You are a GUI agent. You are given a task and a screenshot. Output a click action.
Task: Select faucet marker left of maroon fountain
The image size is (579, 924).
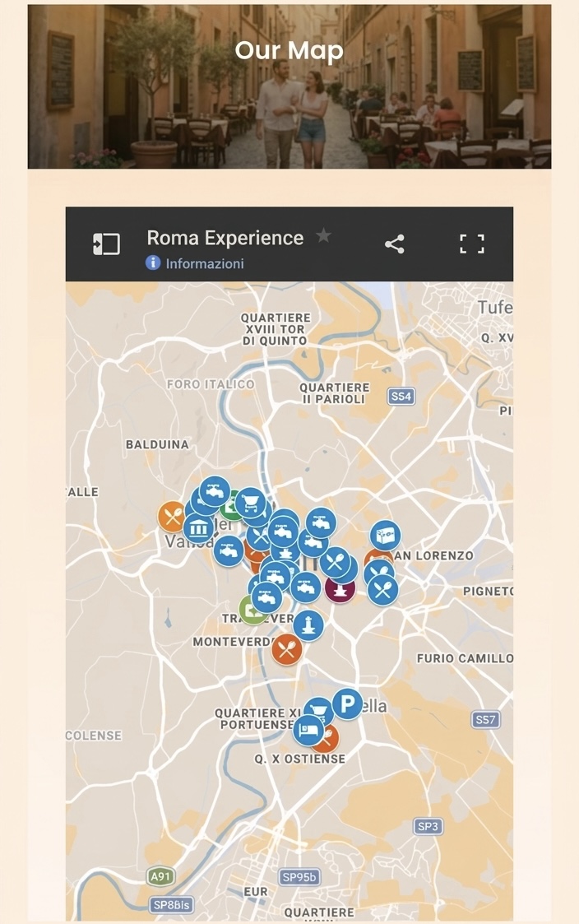pyautogui.click(x=305, y=587)
